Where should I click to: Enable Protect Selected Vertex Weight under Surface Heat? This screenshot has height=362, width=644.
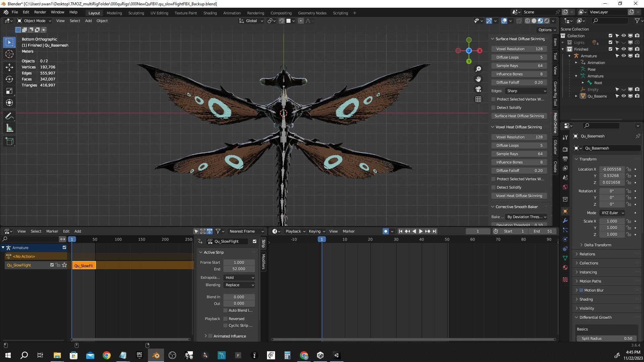pos(493,99)
